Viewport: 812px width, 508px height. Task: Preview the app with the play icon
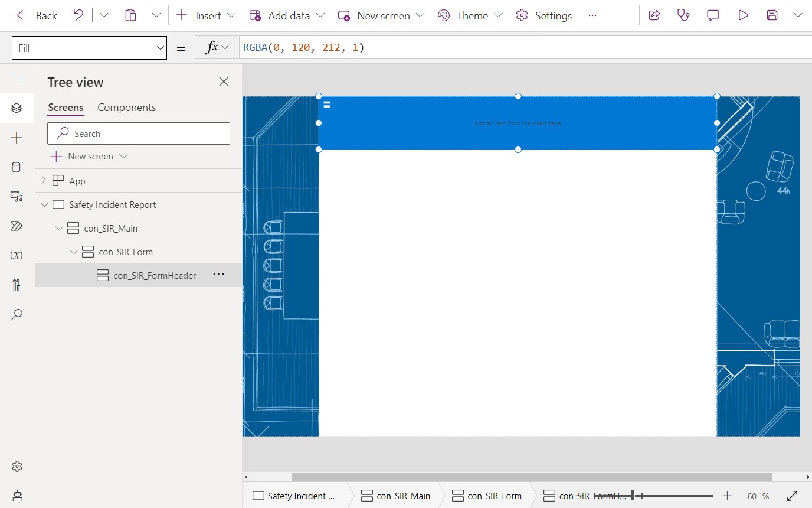[742, 15]
